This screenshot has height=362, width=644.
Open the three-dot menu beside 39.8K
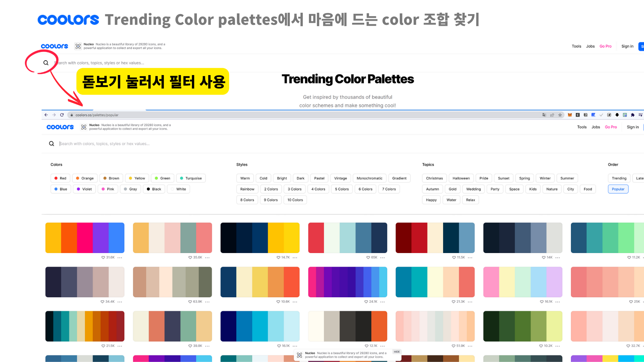coord(207,346)
